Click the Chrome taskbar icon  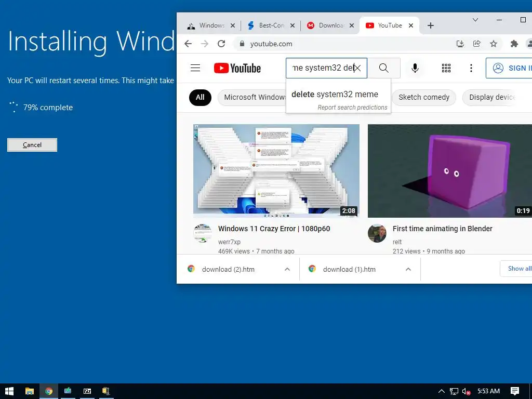(x=49, y=391)
